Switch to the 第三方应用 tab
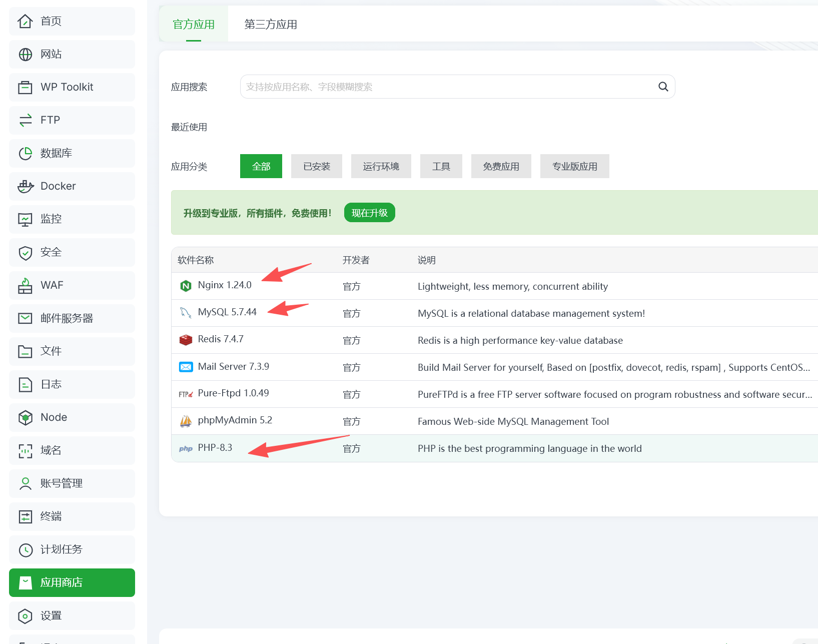This screenshot has height=644, width=818. [270, 24]
